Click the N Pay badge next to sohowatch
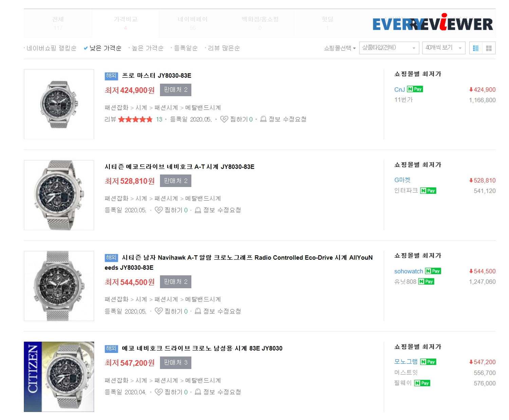Screen dimensions: 509x420 coord(433,271)
